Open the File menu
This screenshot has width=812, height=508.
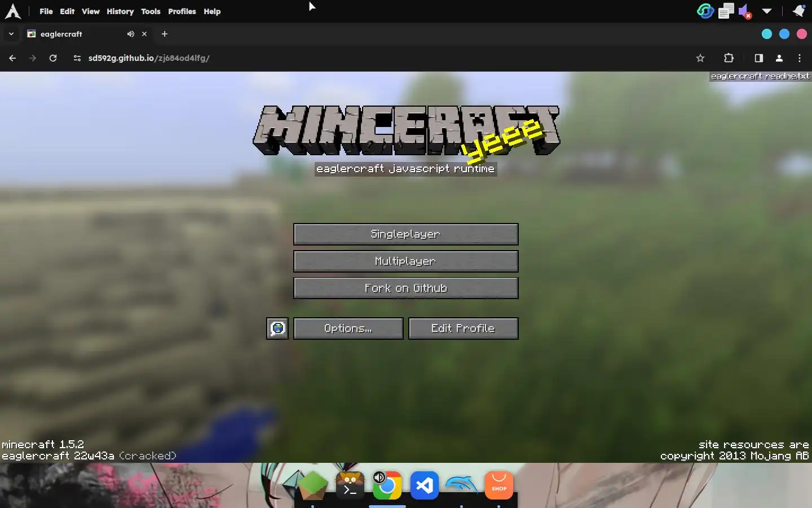[x=46, y=11]
